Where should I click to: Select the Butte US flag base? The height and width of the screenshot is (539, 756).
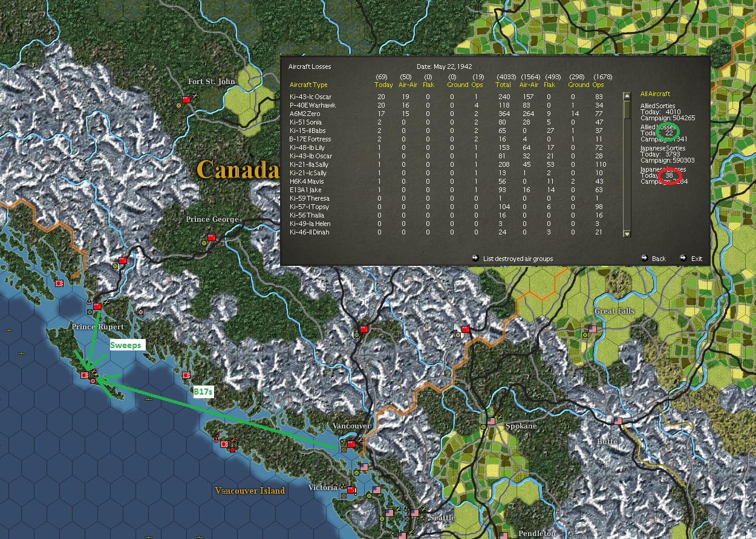(618, 421)
